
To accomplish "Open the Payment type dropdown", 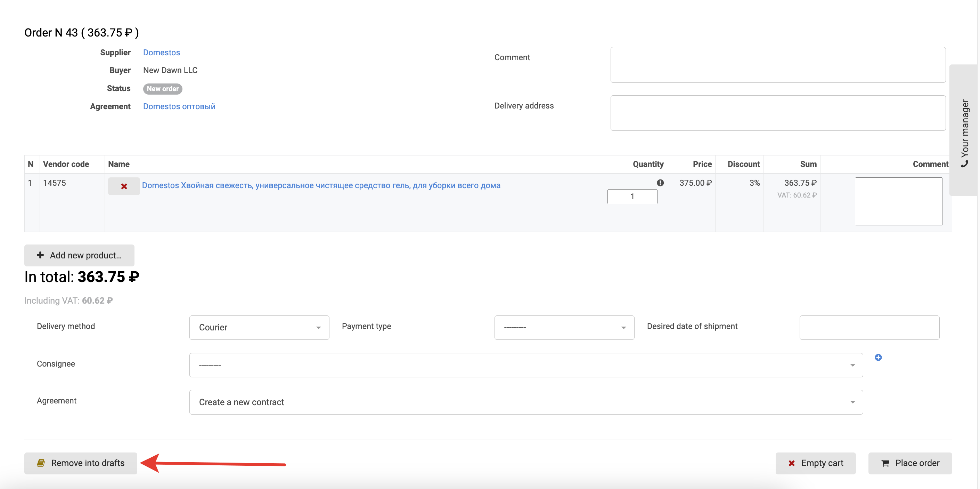I will [x=564, y=328].
